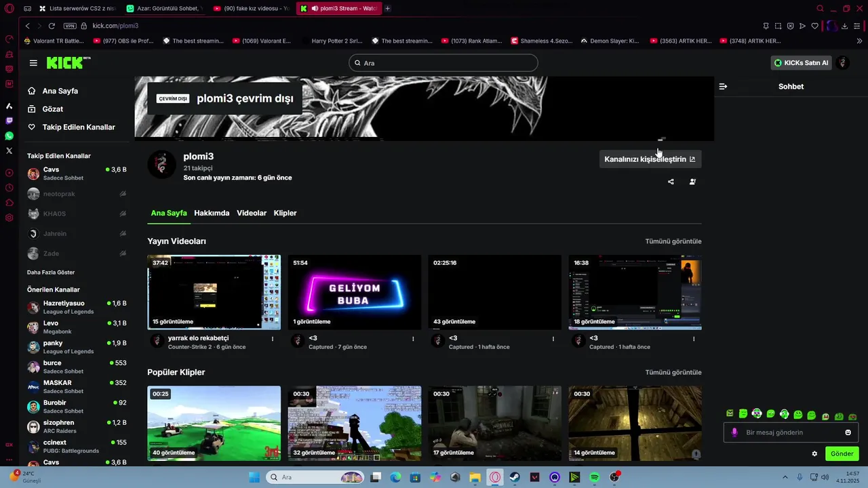This screenshot has height=488, width=868.
Task: Play the golf cart clip thumbnail
Action: (214, 424)
